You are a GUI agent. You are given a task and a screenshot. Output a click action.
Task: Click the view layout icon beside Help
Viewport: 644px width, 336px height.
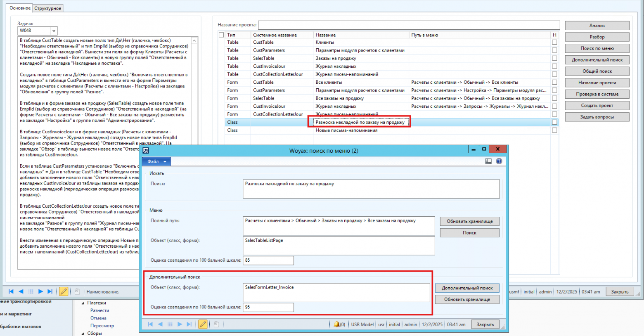point(488,161)
